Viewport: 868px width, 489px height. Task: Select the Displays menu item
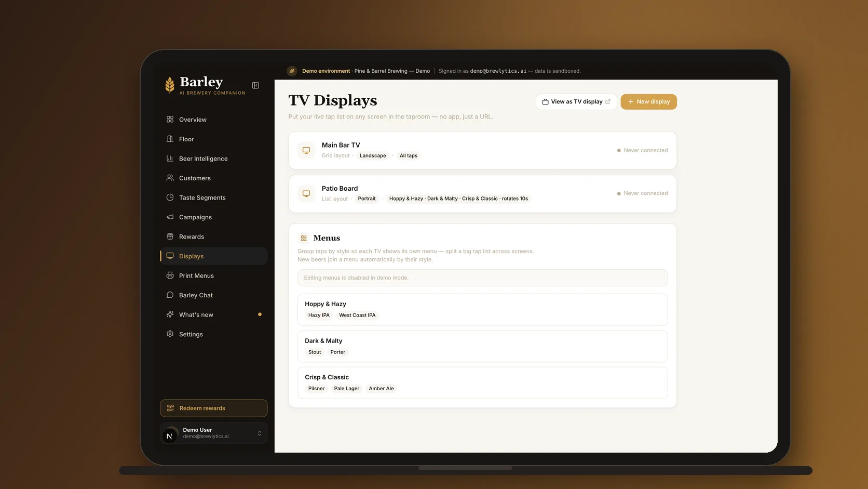[214, 256]
